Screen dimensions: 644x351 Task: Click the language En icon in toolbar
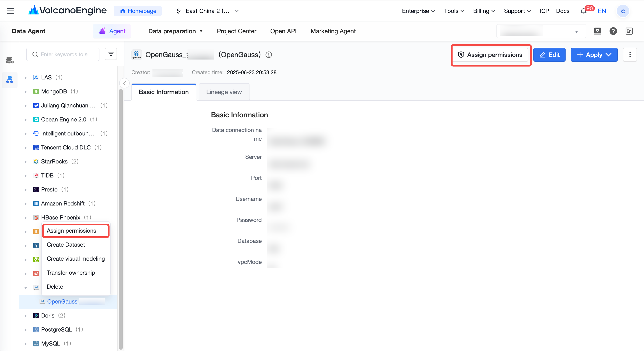(x=629, y=31)
